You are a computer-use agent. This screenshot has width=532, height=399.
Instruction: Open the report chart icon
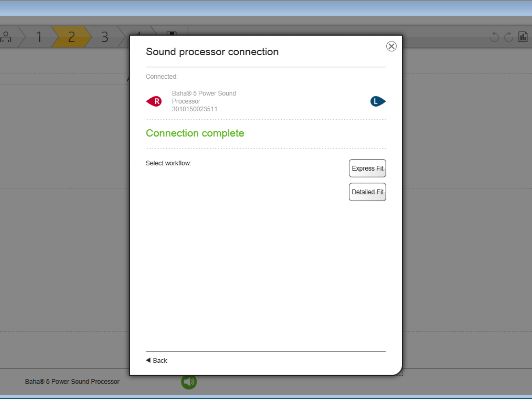tap(523, 37)
